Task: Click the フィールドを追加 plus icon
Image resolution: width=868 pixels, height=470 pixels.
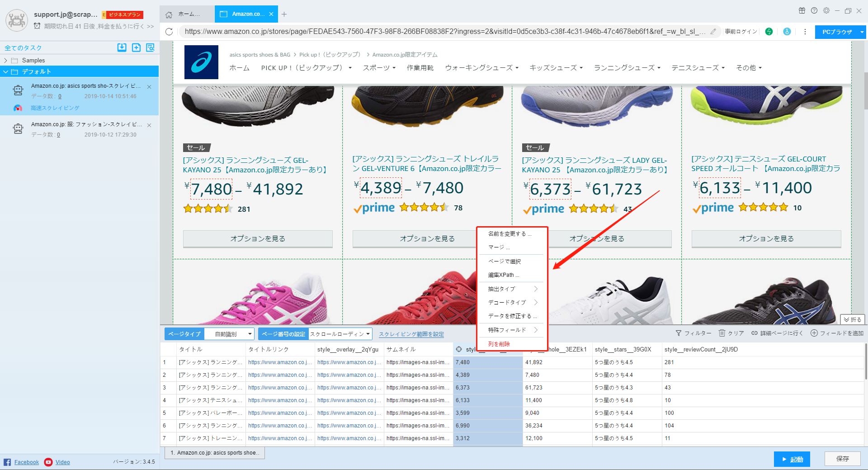Action: click(x=814, y=333)
